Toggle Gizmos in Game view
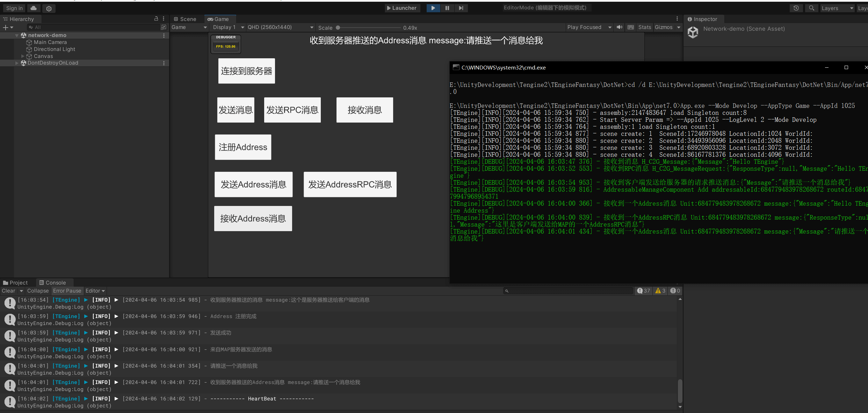868x413 pixels. click(664, 27)
